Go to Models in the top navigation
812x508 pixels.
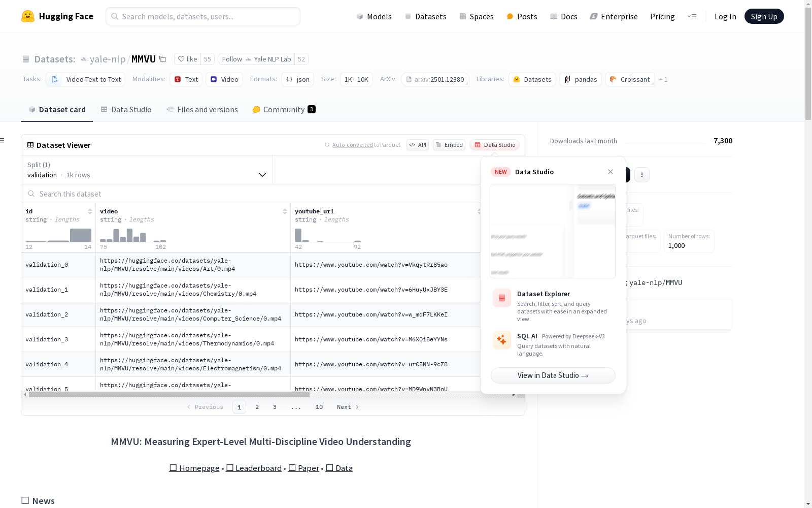(x=374, y=16)
